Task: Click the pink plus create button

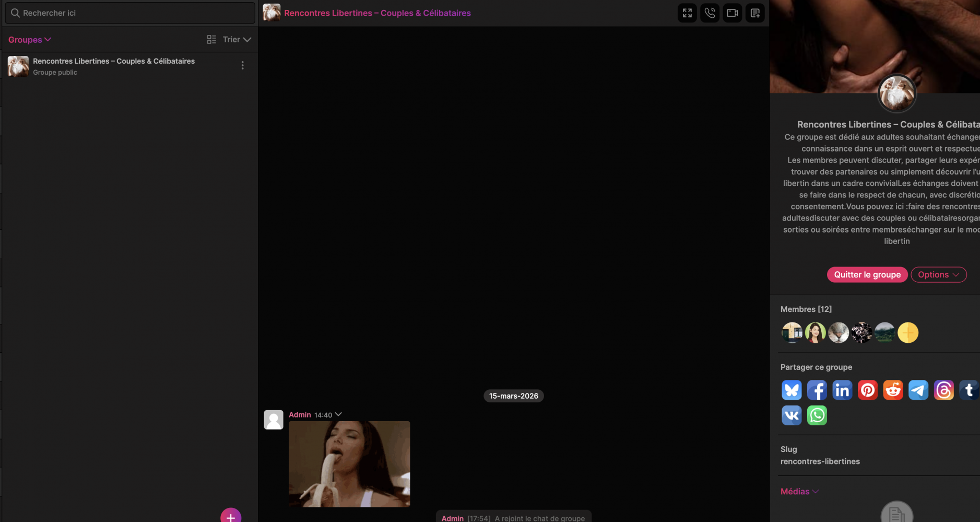Action: pyautogui.click(x=231, y=517)
